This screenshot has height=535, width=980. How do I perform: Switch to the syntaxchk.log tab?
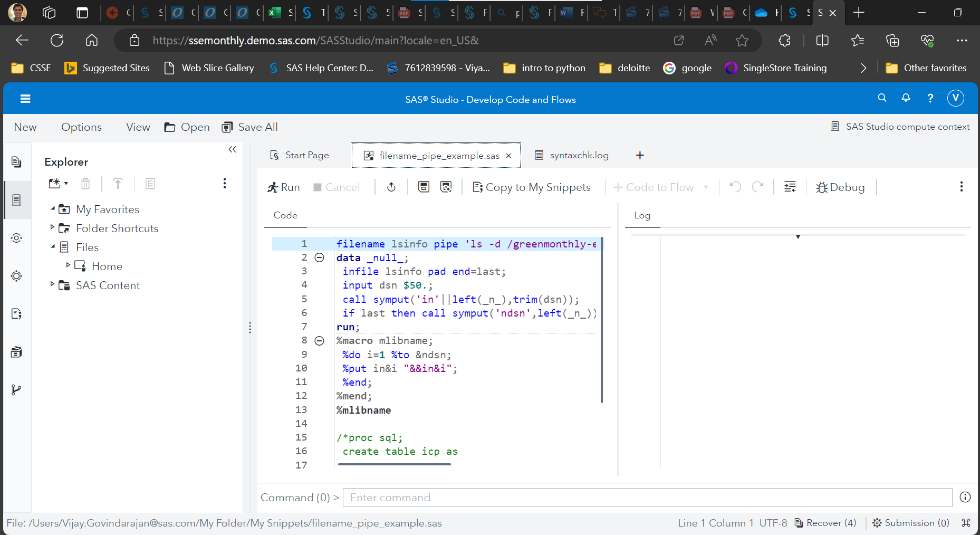[x=579, y=155]
